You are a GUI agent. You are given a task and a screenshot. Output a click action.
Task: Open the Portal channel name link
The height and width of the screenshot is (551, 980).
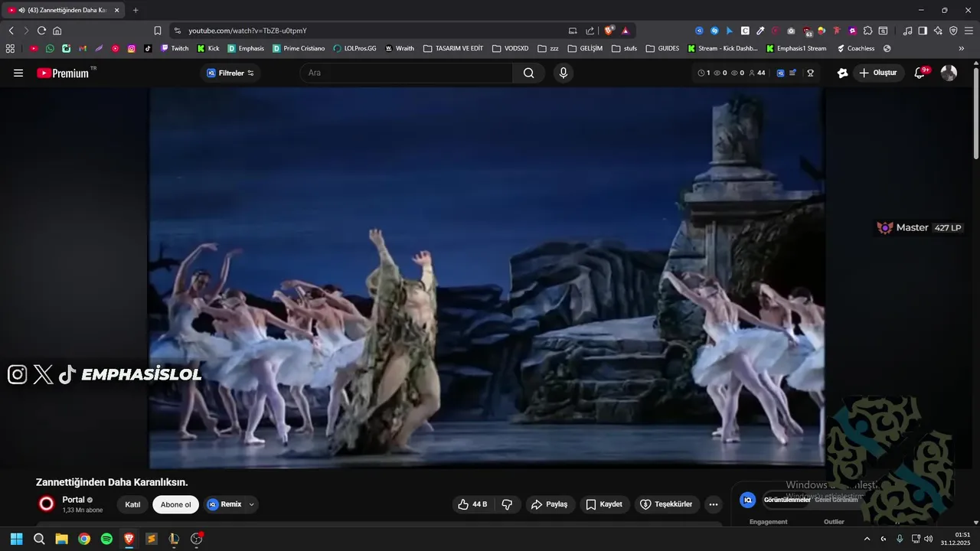73,500
